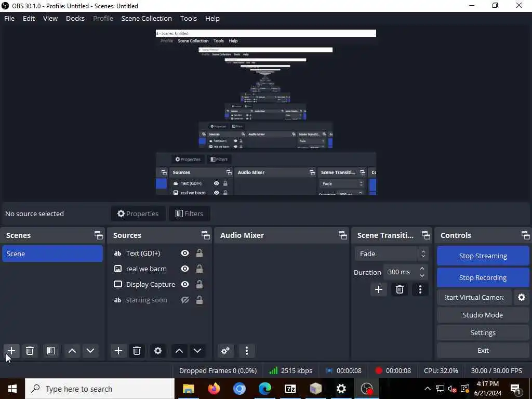The width and height of the screenshot is (532, 399).
Task: Undock the Sources panel
Action: 206,235
